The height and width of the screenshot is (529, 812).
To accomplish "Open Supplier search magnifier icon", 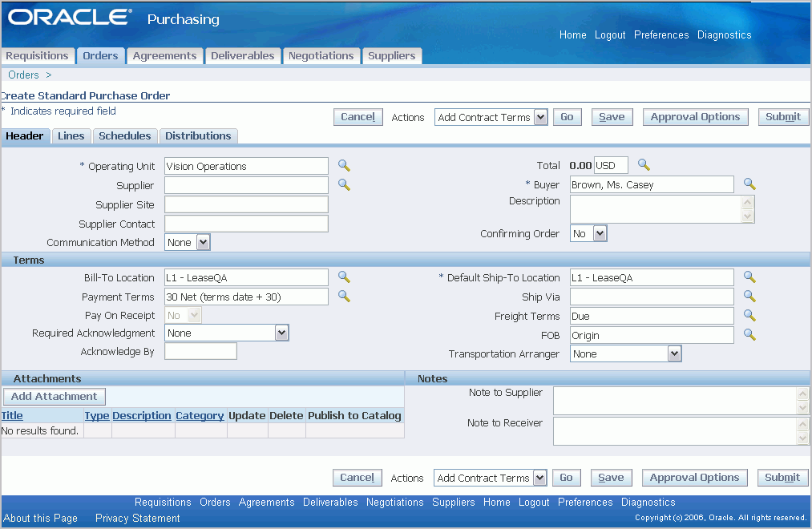I will point(344,185).
